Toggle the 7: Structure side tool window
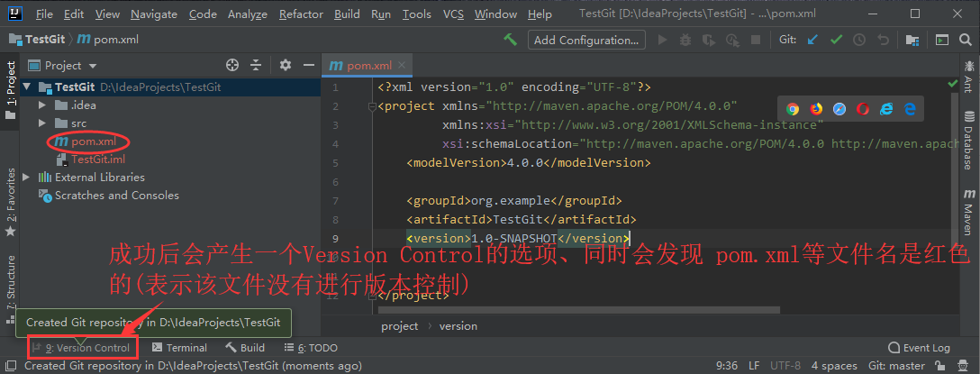980x374 pixels. click(x=11, y=287)
